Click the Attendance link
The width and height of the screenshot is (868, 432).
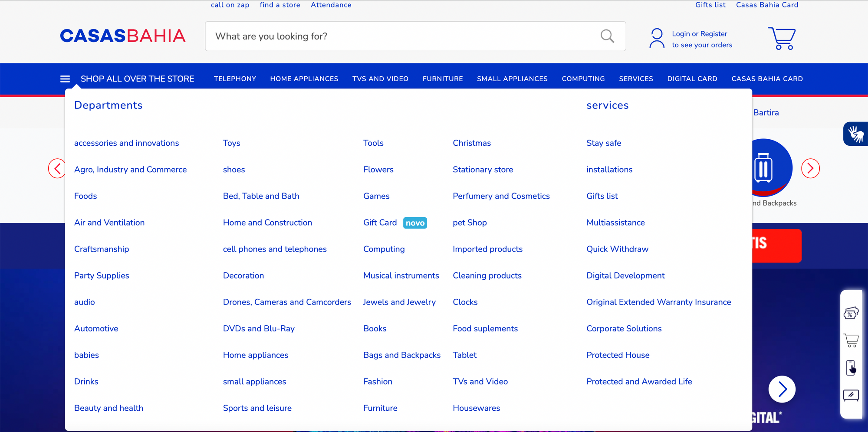[331, 5]
